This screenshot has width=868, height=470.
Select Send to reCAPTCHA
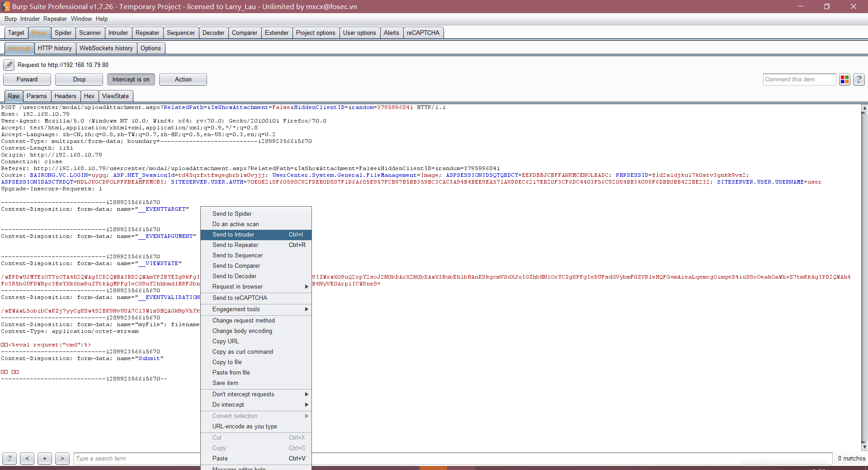(x=256, y=298)
